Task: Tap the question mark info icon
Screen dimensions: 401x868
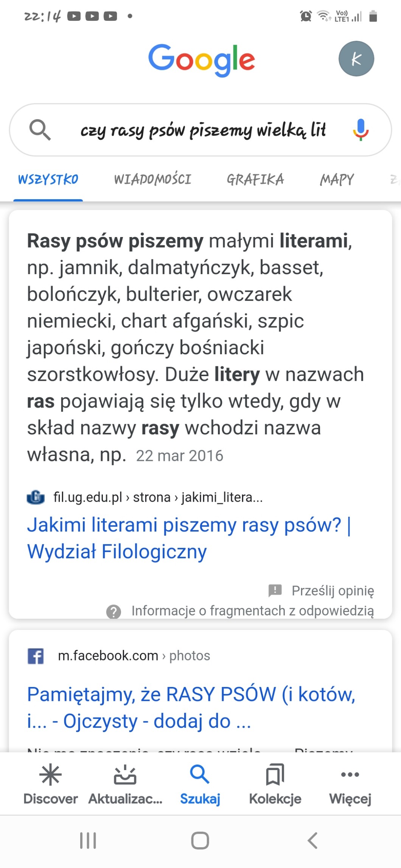Action: 113,611
